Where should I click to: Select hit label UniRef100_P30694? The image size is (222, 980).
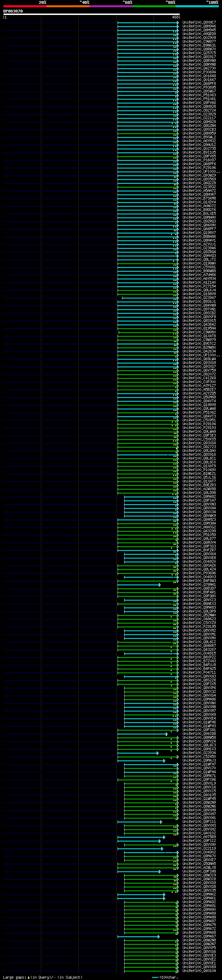tap(199, 72)
